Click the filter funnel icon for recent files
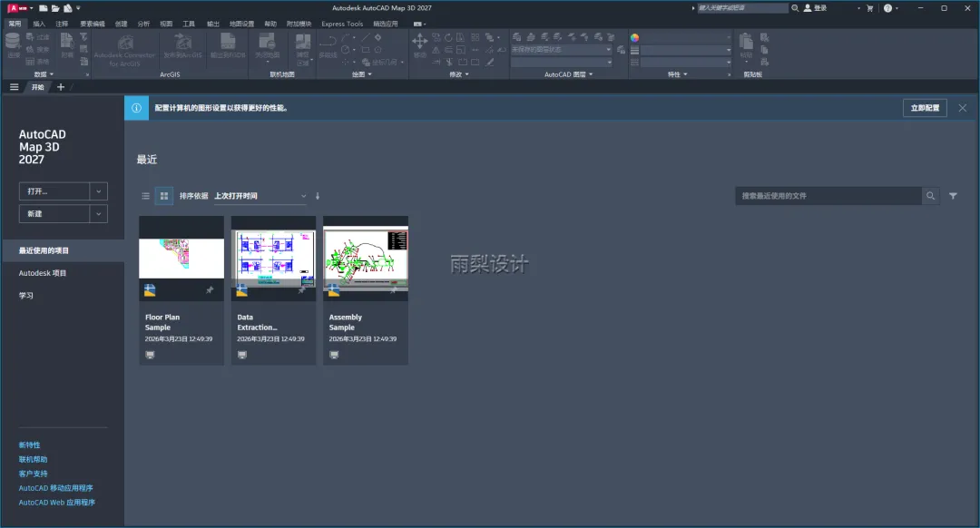The width and height of the screenshot is (980, 528). coord(953,196)
